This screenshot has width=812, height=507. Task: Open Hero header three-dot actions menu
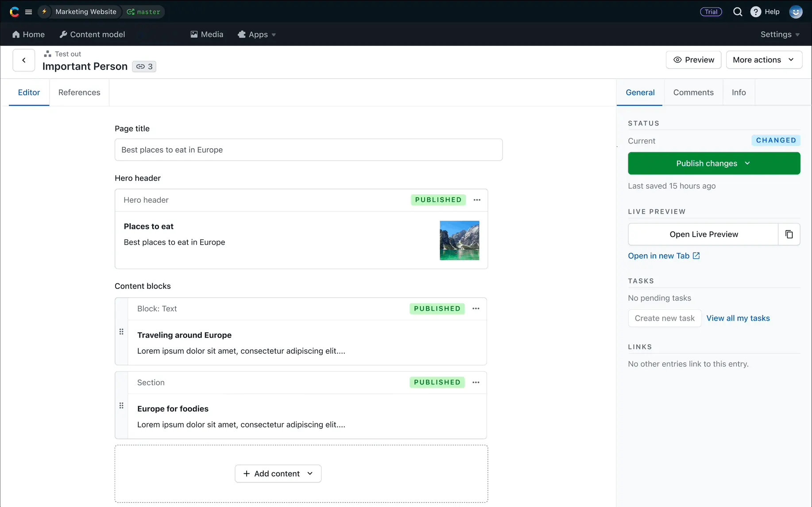pyautogui.click(x=477, y=200)
